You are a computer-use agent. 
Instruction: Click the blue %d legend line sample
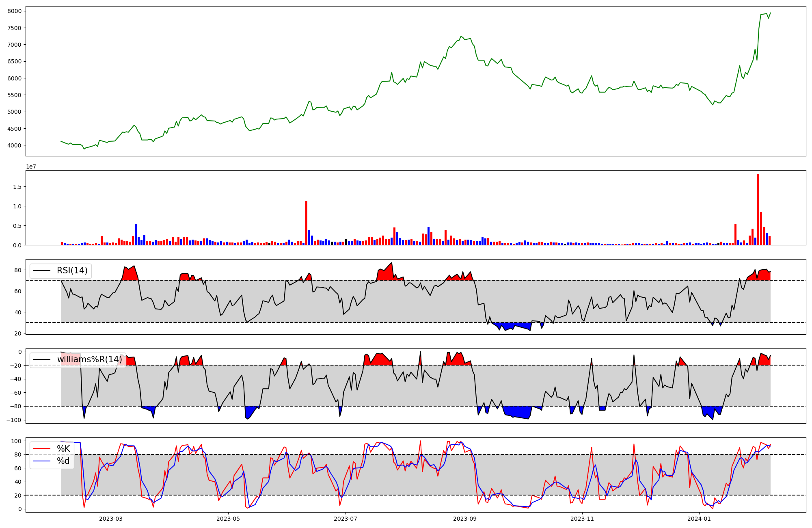pyautogui.click(x=41, y=461)
